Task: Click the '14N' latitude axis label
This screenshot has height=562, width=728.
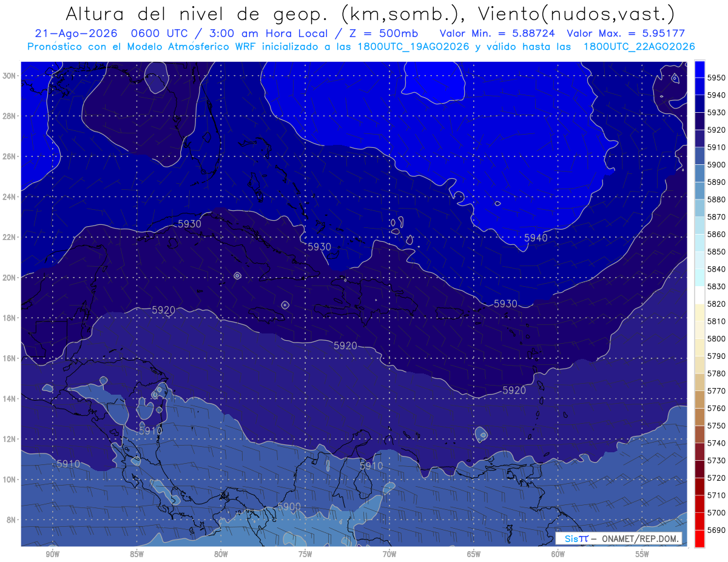Action: coord(8,399)
